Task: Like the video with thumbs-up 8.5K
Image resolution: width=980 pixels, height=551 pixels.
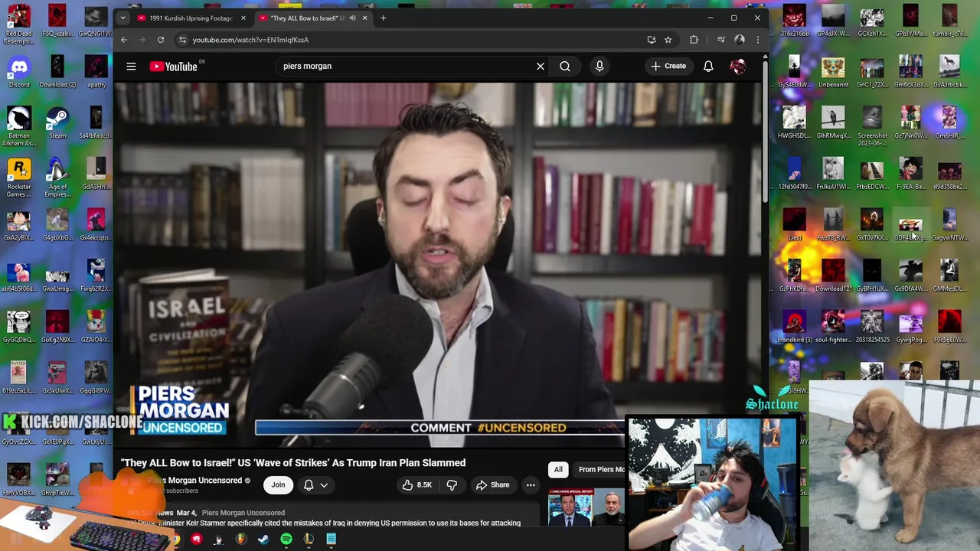Action: click(x=417, y=484)
